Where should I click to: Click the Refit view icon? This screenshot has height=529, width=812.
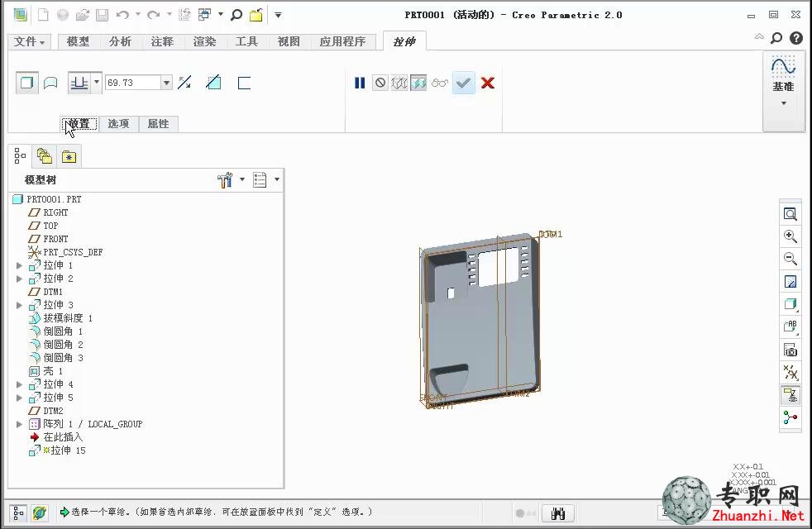pyautogui.click(x=791, y=214)
